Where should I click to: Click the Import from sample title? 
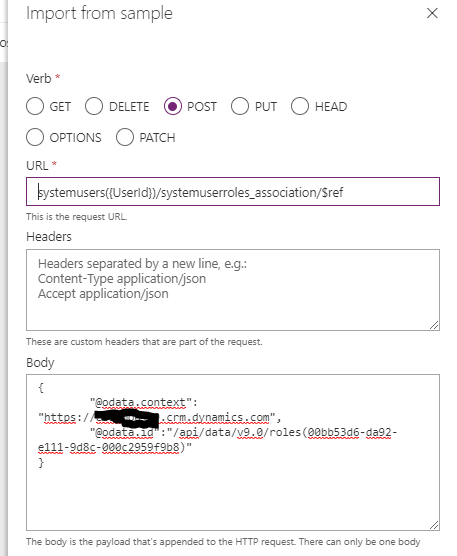(x=100, y=13)
